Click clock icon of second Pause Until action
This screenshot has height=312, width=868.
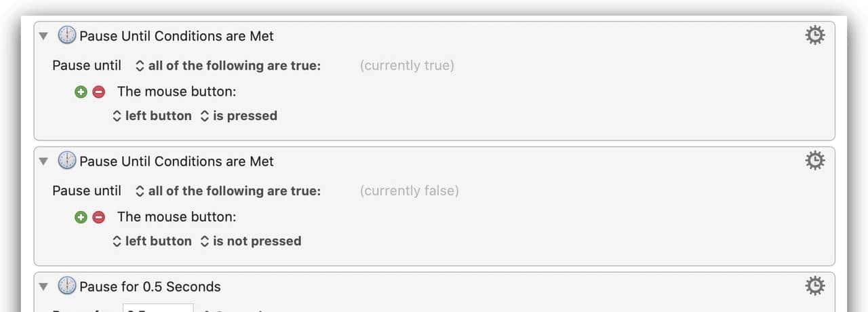pos(67,161)
